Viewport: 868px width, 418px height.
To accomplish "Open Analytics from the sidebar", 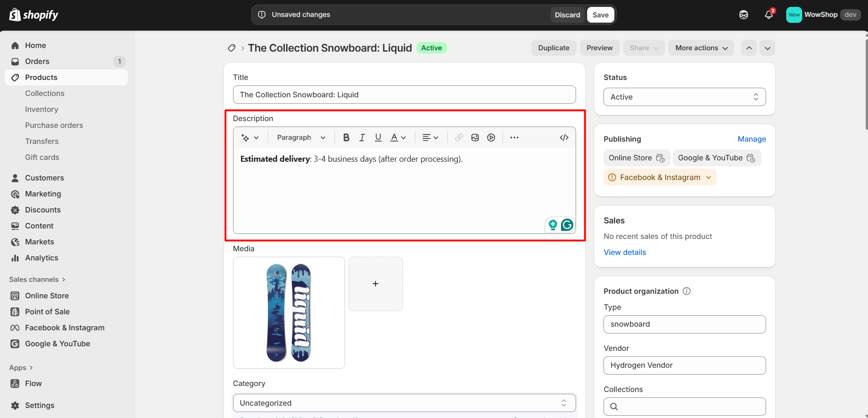I will coord(42,258).
